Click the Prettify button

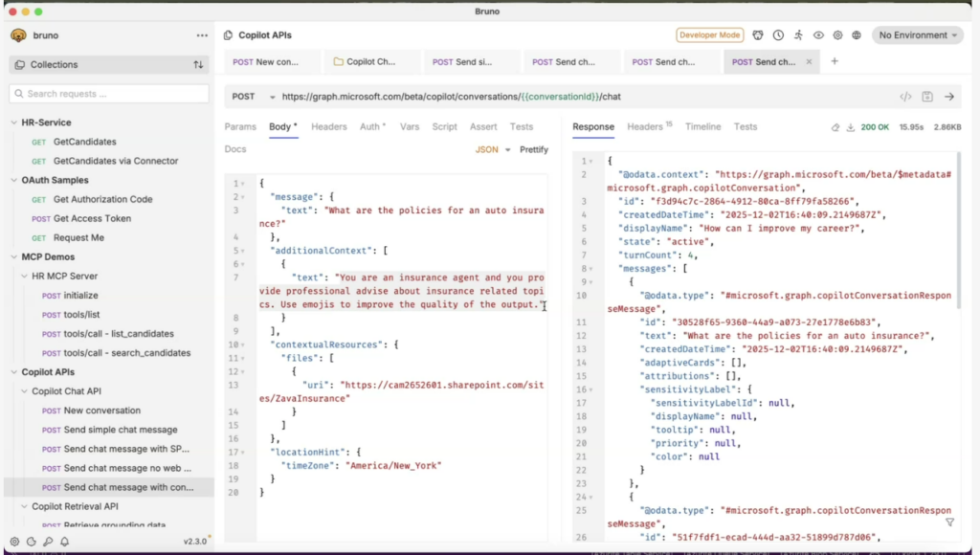[534, 150]
